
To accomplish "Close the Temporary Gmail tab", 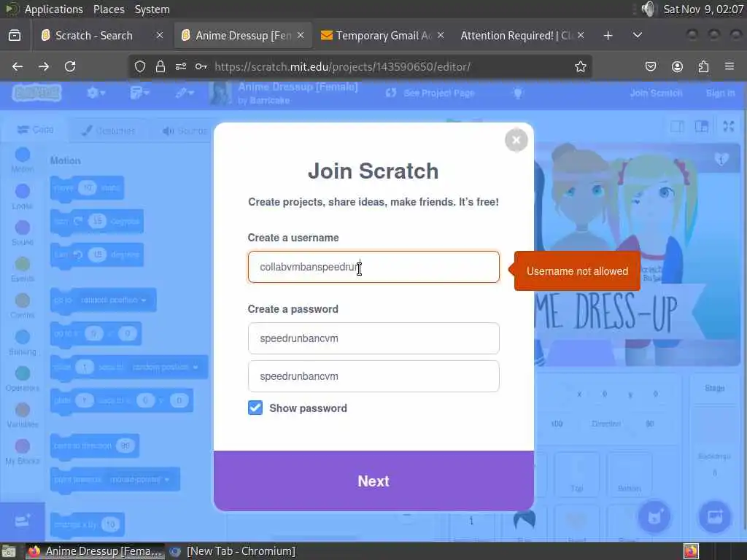I will tap(441, 35).
